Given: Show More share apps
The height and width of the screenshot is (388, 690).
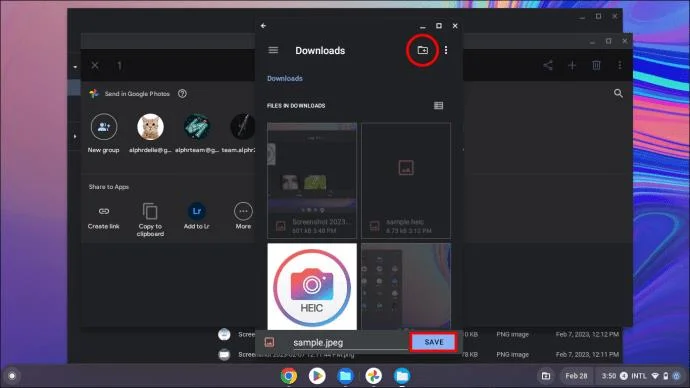Looking at the screenshot, I should click(x=243, y=216).
